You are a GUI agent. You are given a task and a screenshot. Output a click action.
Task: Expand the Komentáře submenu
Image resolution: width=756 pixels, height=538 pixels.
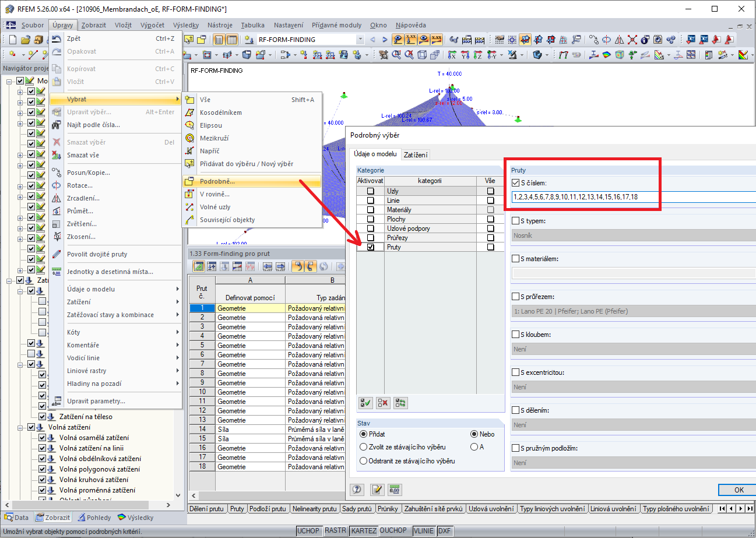pos(115,345)
